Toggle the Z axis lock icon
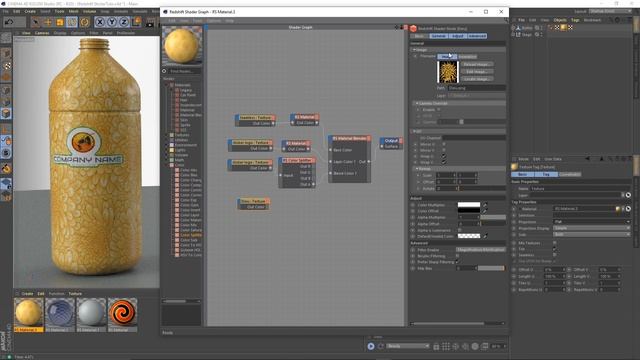 point(124,22)
